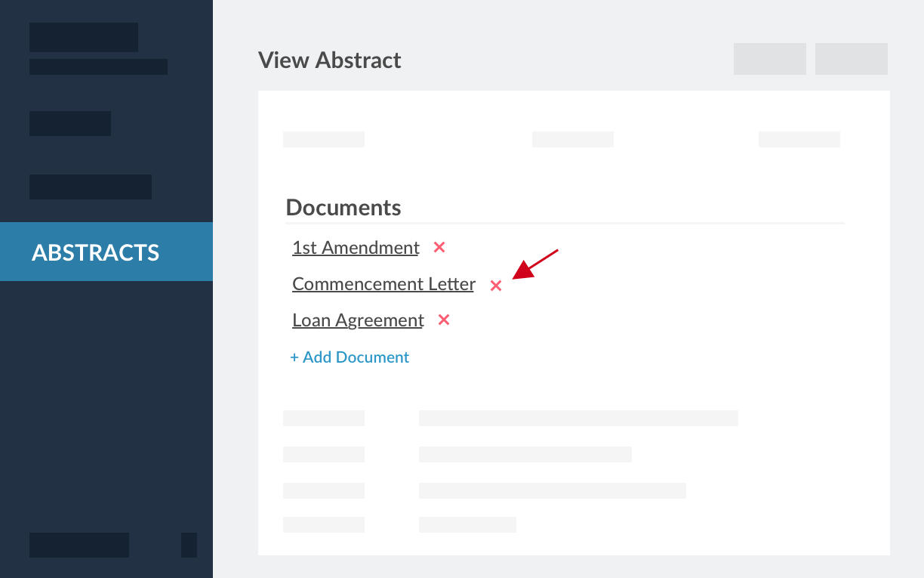View the Loan Agreement document

358,320
